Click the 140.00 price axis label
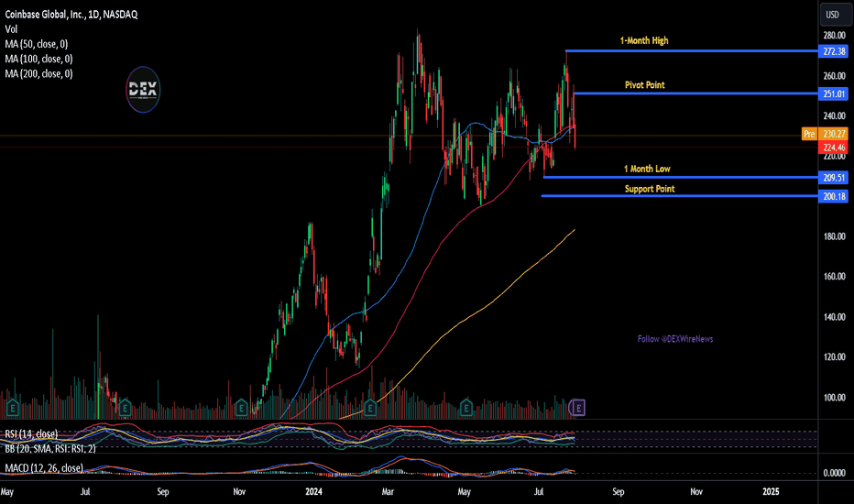 [834, 317]
